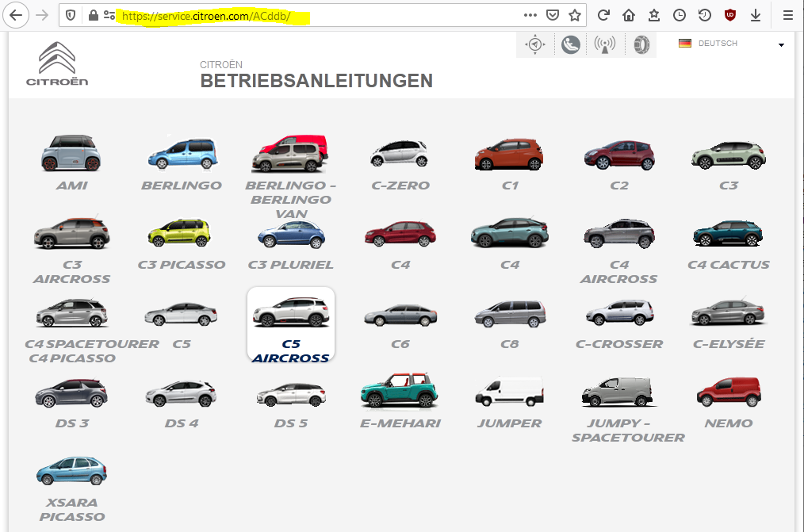Click the German flag icon
Viewport: 804px width, 532px height.
pos(685,43)
